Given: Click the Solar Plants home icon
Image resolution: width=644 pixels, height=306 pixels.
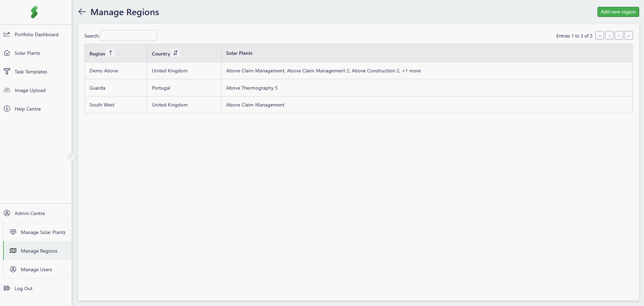Looking at the screenshot, I should click(7, 53).
